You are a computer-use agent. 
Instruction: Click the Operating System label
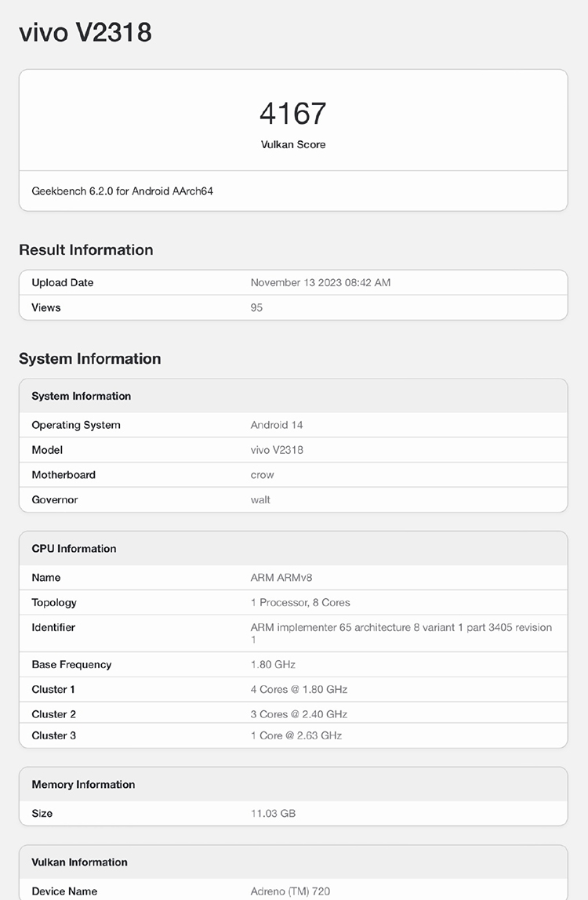pyautogui.click(x=76, y=425)
